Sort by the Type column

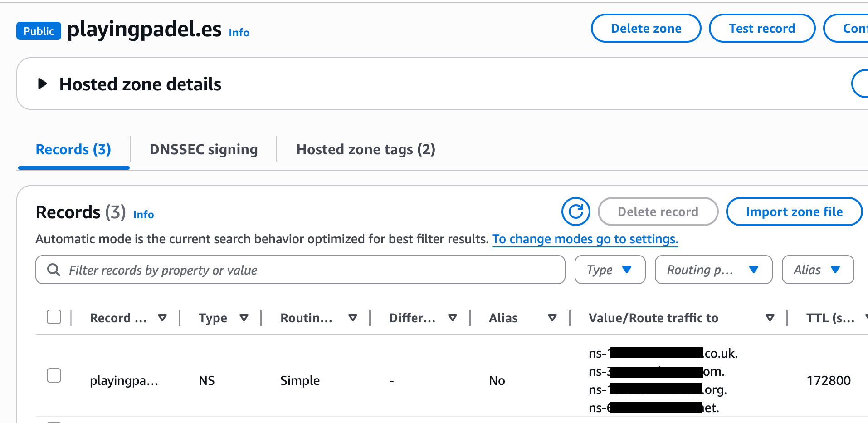point(244,318)
